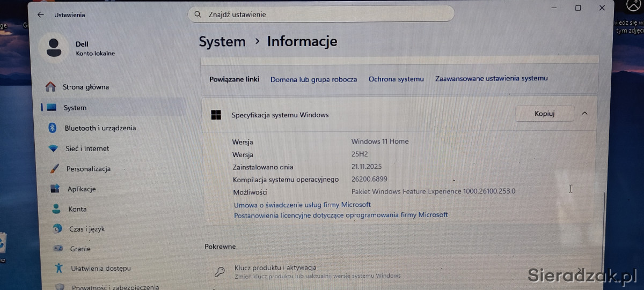The width and height of the screenshot is (644, 290).
Task: Type in Znajdź ustawienie search field
Action: 322,14
